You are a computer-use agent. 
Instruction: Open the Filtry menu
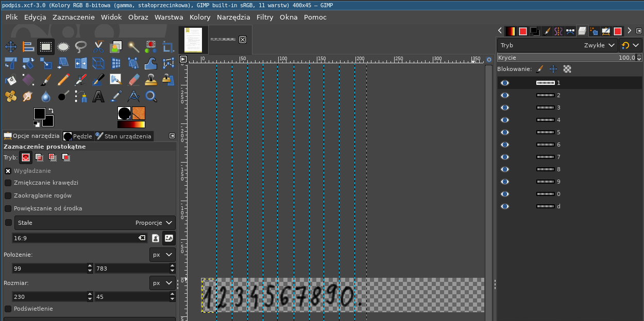click(x=265, y=17)
